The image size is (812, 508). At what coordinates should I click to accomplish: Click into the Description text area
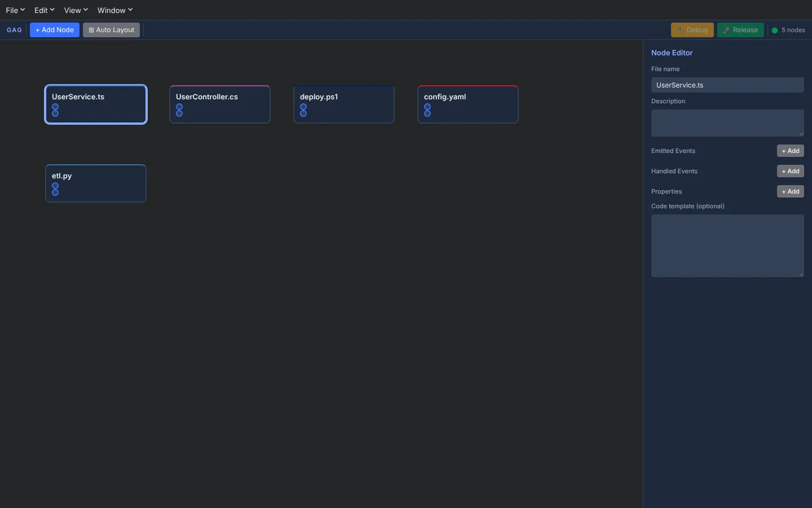[x=727, y=123]
